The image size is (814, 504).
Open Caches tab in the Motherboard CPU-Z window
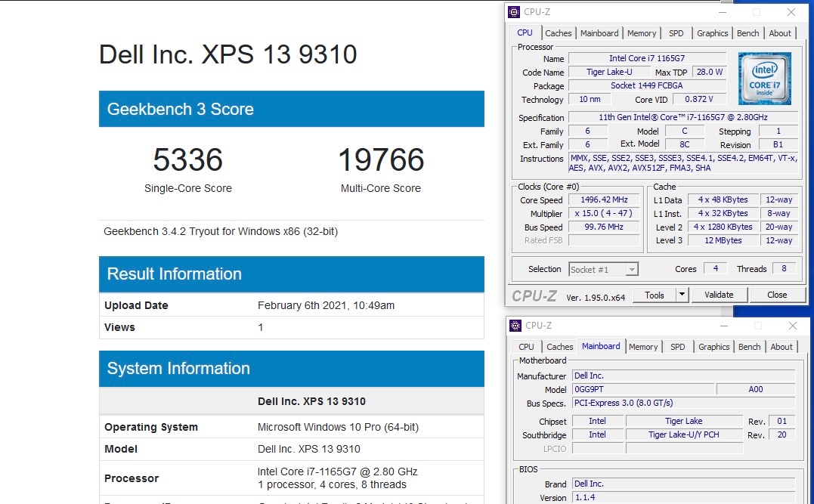click(x=559, y=347)
